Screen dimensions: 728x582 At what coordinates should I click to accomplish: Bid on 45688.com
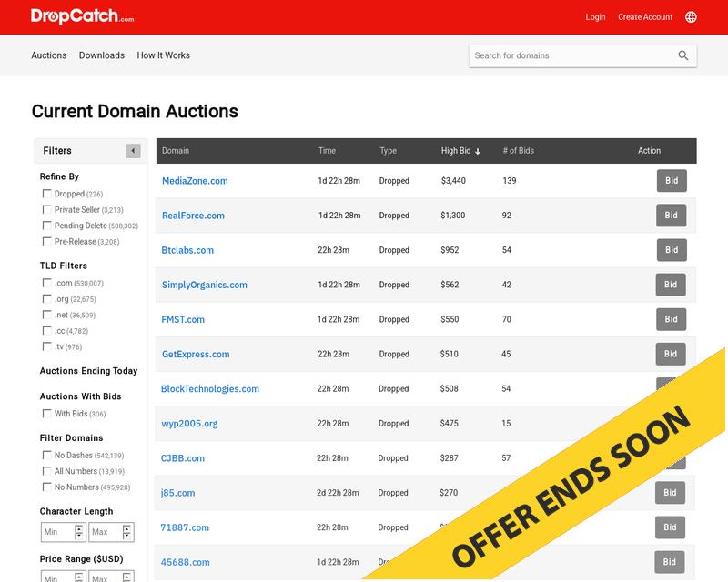pos(670,562)
